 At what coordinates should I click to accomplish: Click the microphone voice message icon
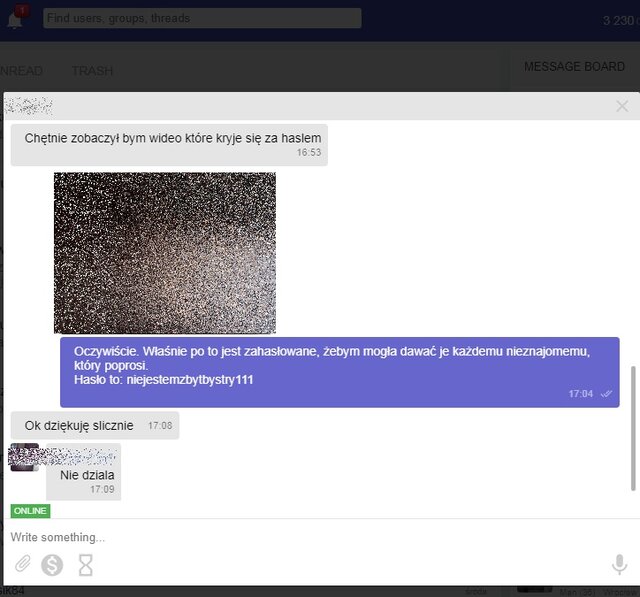point(618,565)
